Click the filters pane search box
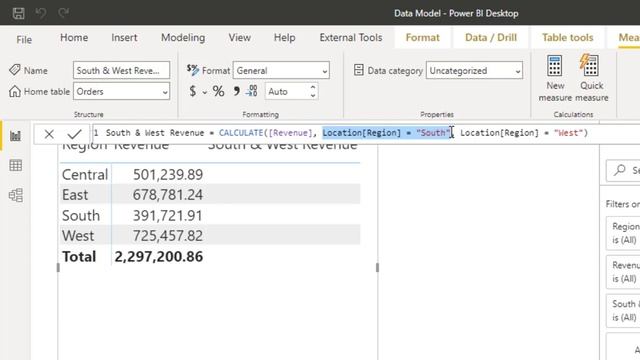This screenshot has width=640, height=360. 623,170
